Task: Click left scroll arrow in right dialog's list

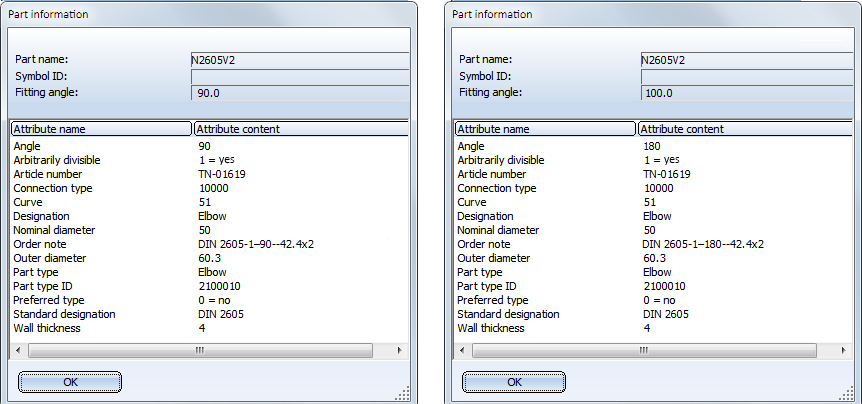Action: pyautogui.click(x=461, y=351)
